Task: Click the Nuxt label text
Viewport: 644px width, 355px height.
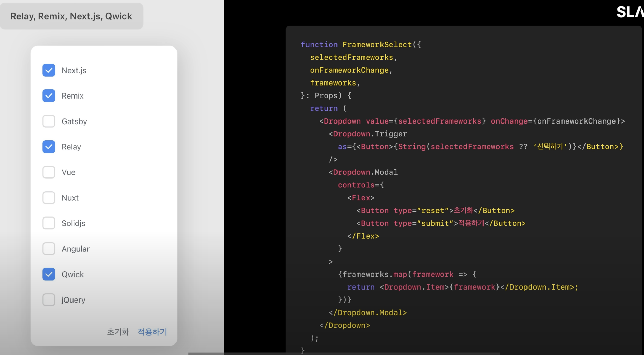Action: coord(70,198)
